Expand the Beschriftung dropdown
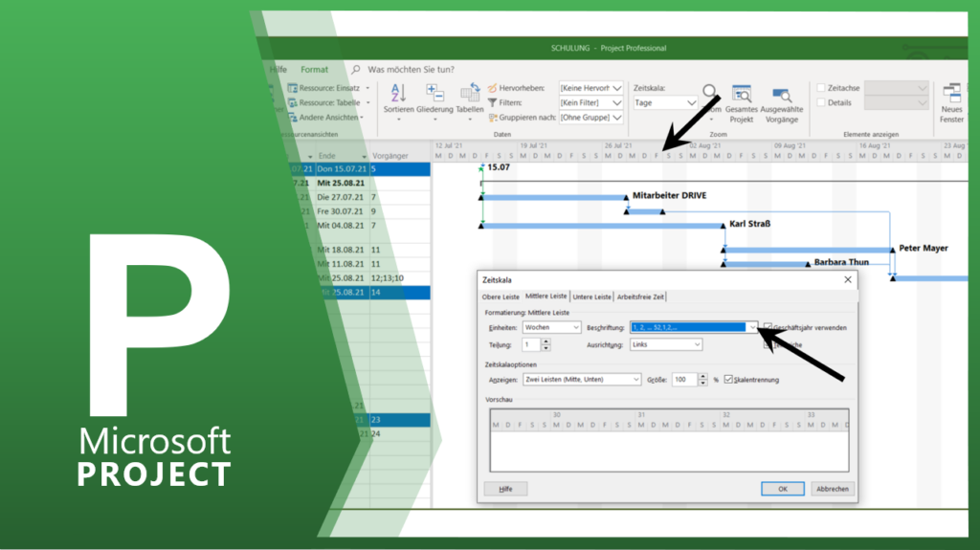Screen dimensions: 980x550 click(x=752, y=327)
